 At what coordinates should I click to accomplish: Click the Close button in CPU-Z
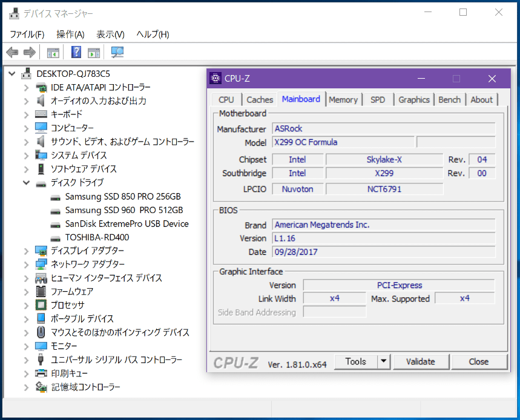[479, 361]
